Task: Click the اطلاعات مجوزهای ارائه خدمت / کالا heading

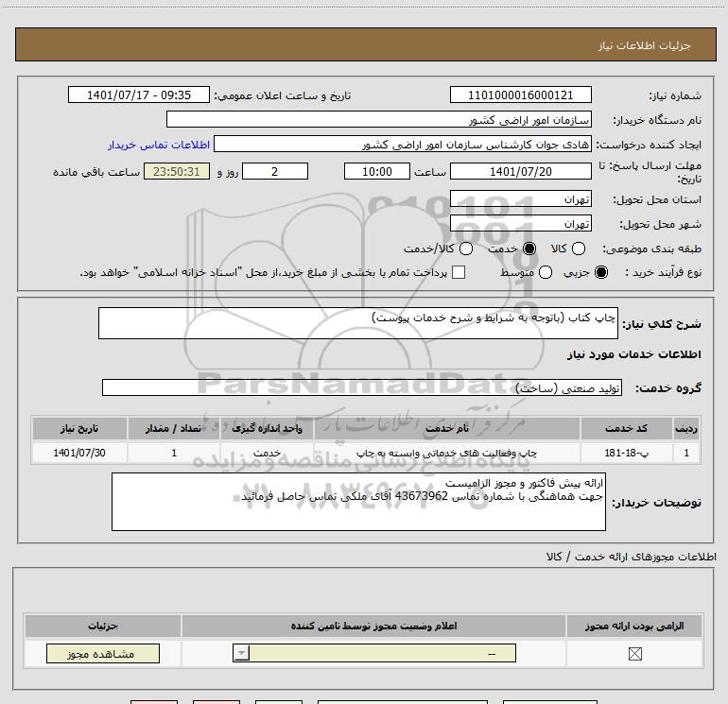Action: (x=632, y=557)
